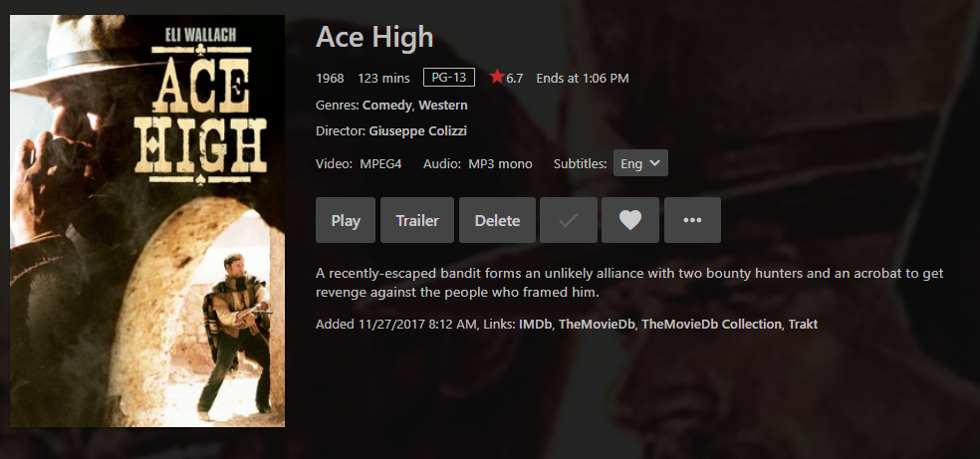980x459 pixels.
Task: Open the more options ellipsis menu
Action: click(x=692, y=220)
